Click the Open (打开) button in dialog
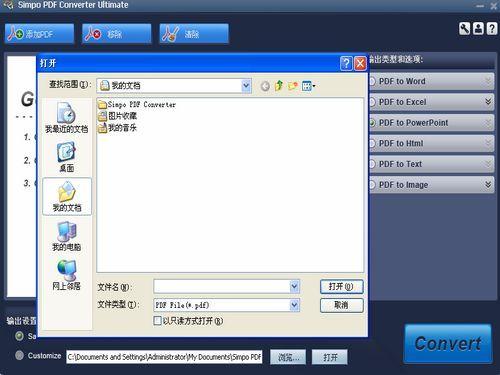 [341, 287]
